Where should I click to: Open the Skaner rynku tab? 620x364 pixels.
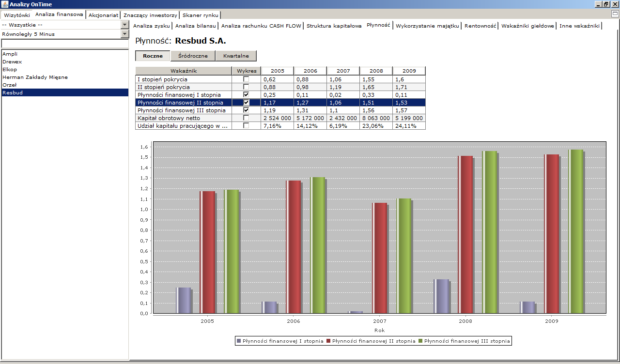200,15
